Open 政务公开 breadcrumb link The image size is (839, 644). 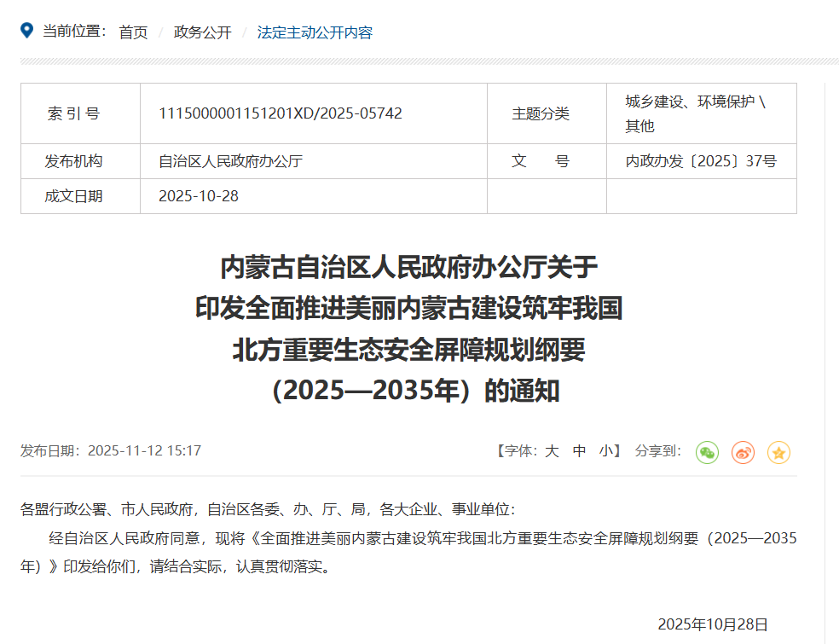click(x=202, y=32)
